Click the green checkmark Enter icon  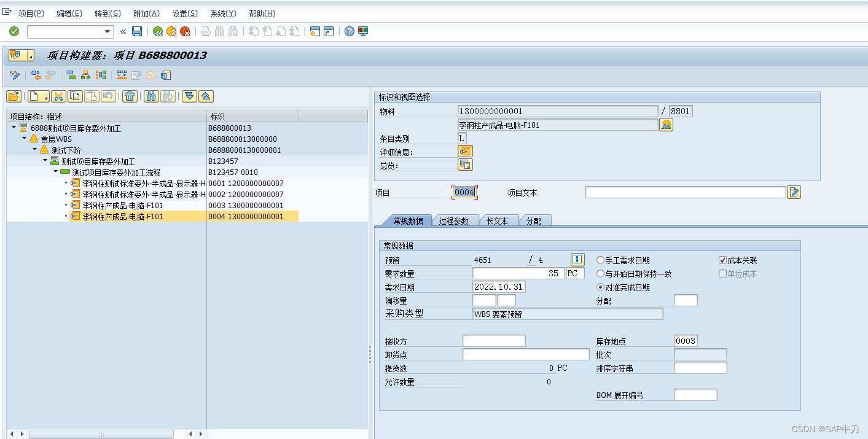pos(14,31)
